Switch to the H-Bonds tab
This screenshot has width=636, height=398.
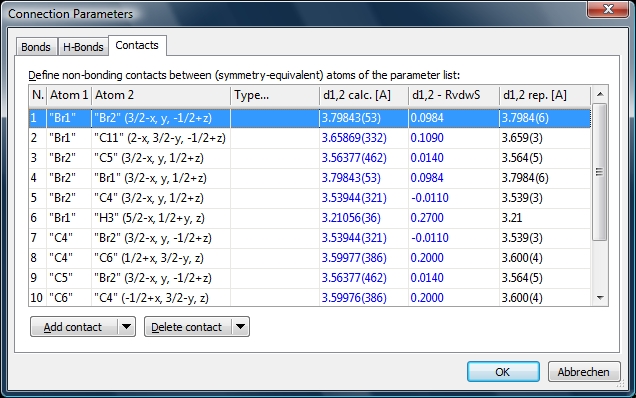pyautogui.click(x=83, y=47)
